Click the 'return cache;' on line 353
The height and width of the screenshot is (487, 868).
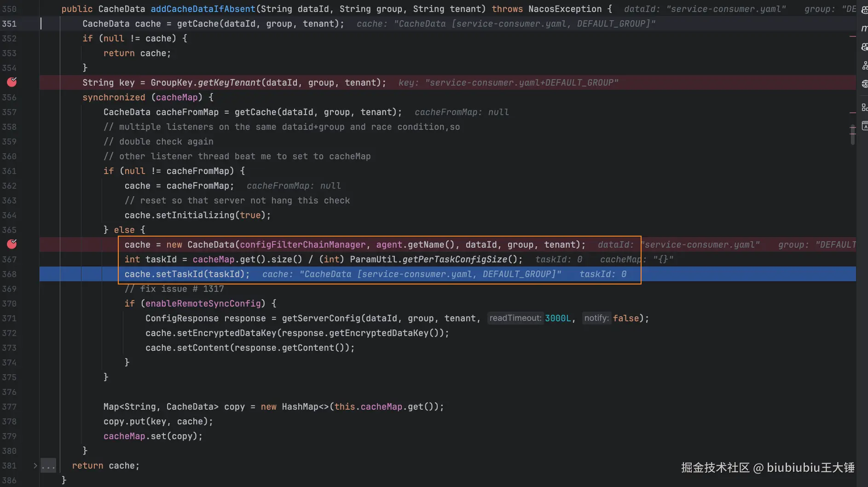137,53
